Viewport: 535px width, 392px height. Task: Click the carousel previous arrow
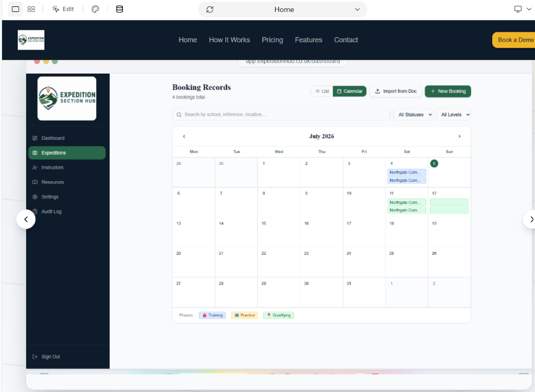point(26,220)
